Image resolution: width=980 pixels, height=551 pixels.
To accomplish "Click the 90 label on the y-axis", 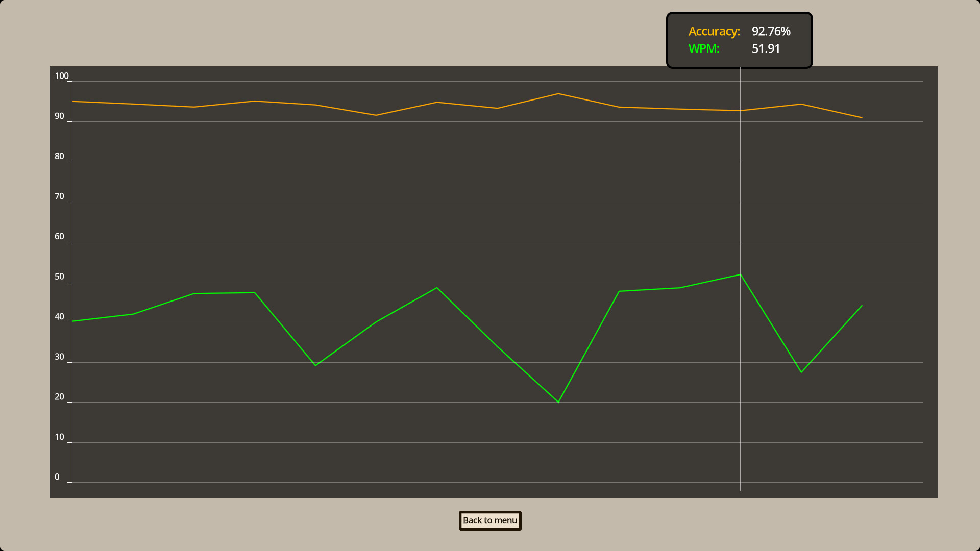I will point(59,116).
